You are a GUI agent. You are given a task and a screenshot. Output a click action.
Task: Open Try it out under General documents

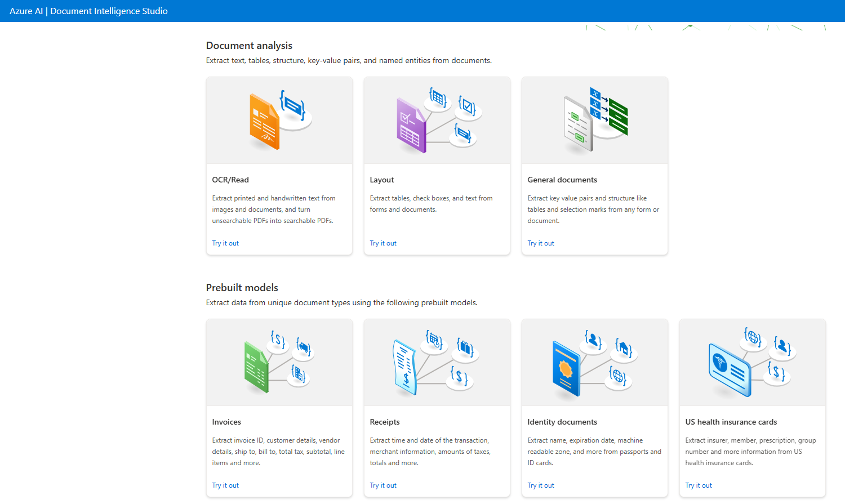[x=541, y=243]
